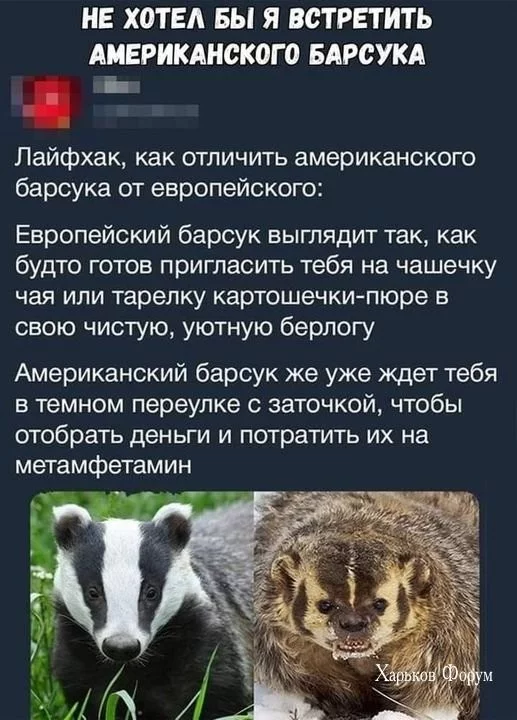Click the Харьков Форум watermark
The height and width of the screenshot is (720, 517).
click(x=434, y=674)
